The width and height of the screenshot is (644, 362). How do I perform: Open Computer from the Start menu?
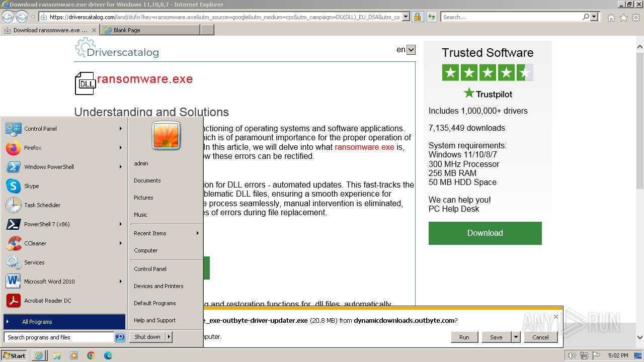[x=146, y=250]
